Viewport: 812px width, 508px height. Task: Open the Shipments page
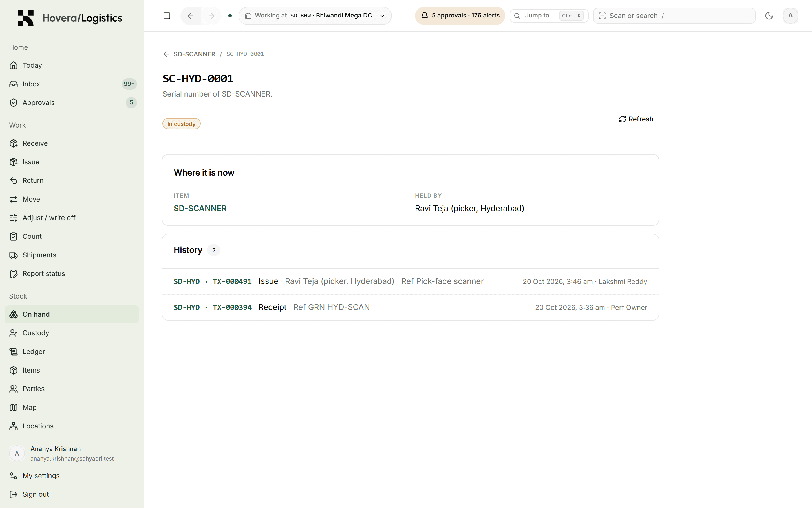[x=72, y=255]
